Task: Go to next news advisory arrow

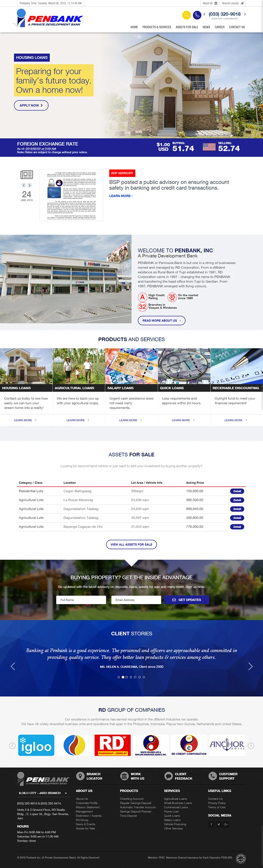Action: click(30, 185)
